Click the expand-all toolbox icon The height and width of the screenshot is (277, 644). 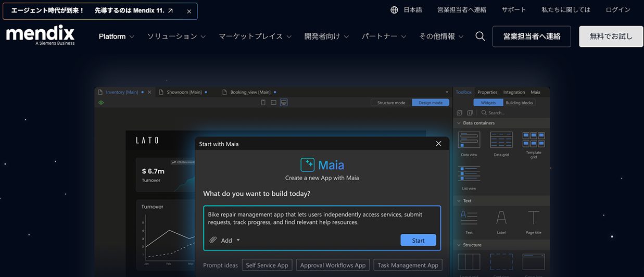coord(470,112)
